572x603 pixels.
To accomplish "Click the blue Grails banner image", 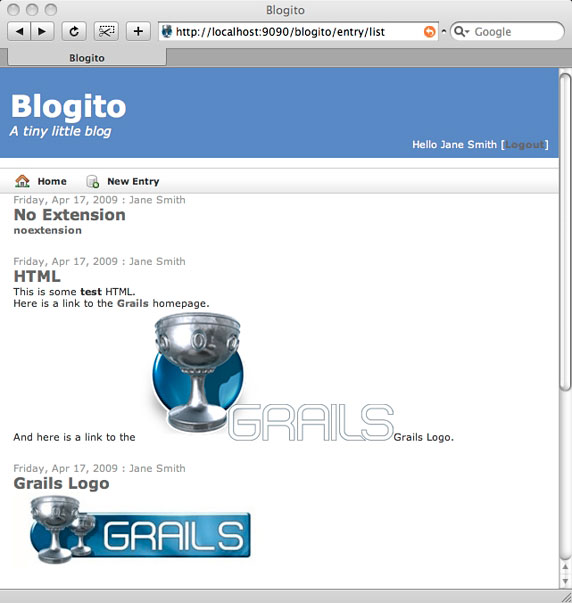I will tap(140, 530).
